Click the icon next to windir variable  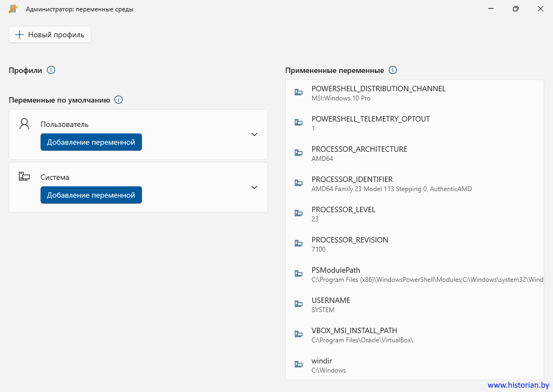click(x=298, y=364)
